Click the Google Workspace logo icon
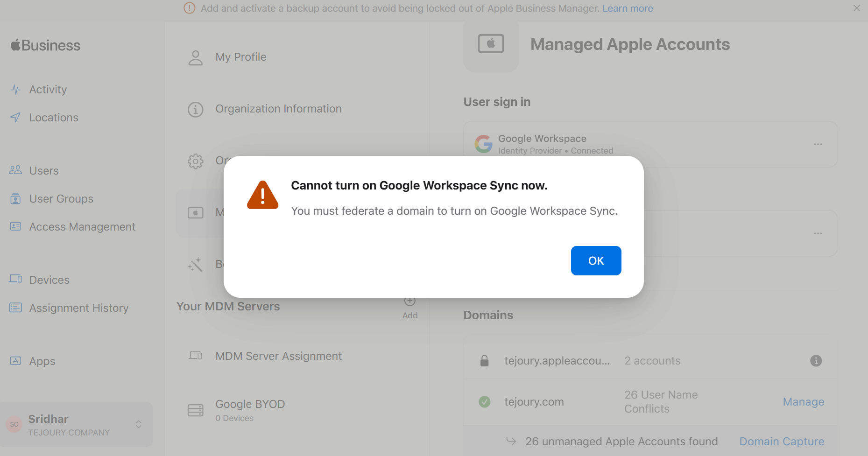The height and width of the screenshot is (456, 868). tap(484, 144)
